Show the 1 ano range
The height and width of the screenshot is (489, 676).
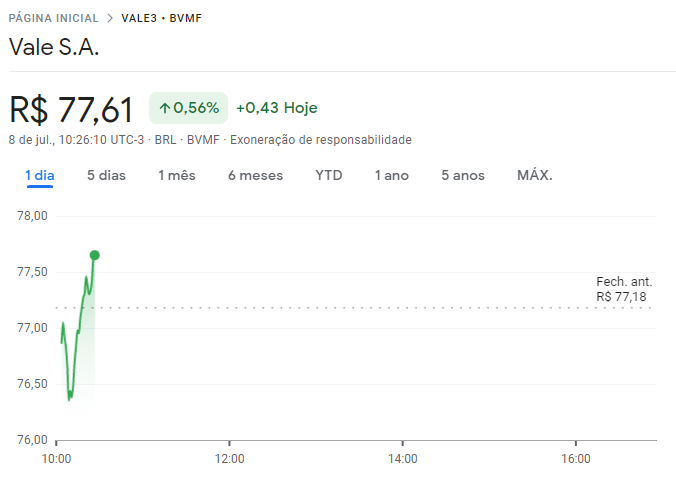[x=392, y=175]
